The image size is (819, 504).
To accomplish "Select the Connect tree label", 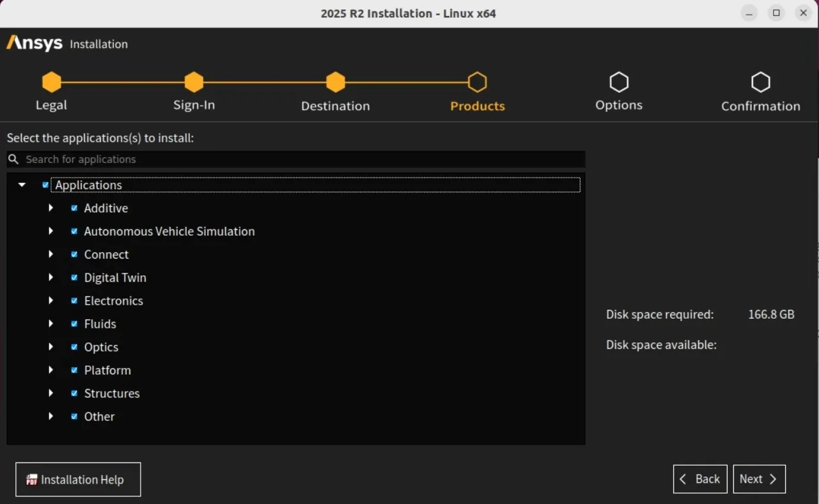I will pyautogui.click(x=106, y=254).
